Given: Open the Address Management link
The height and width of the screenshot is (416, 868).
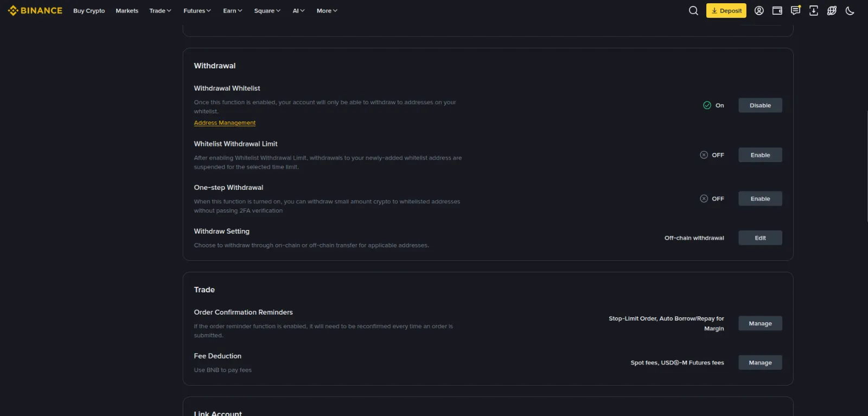Looking at the screenshot, I should [x=225, y=123].
